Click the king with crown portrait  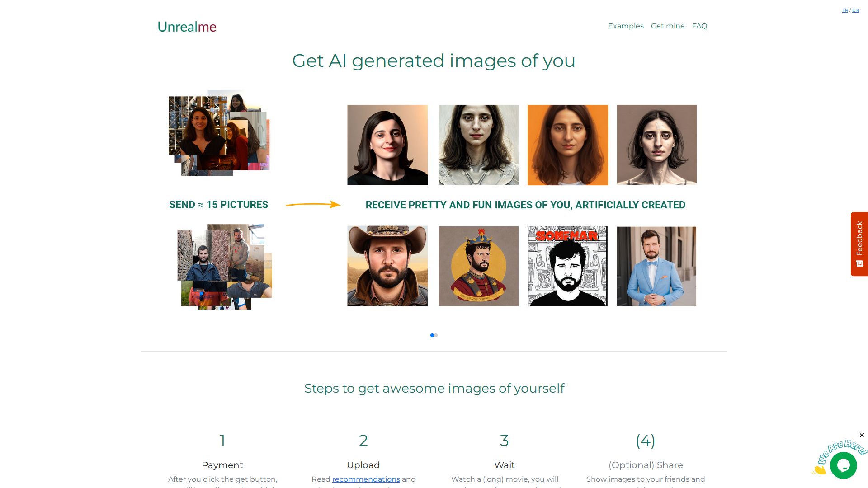coord(478,266)
